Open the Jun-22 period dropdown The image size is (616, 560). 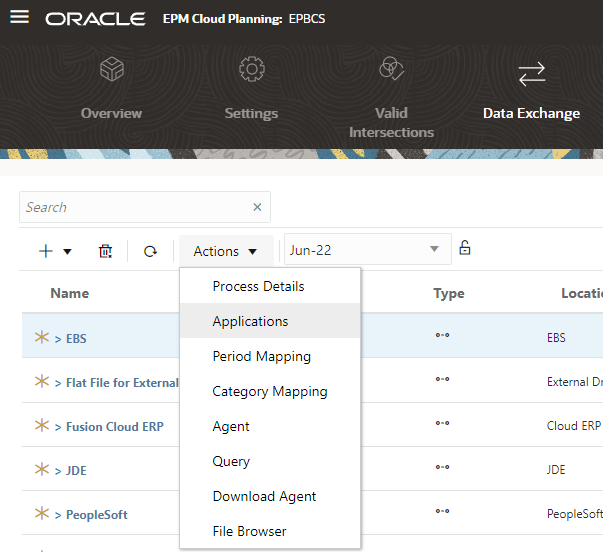pos(368,249)
